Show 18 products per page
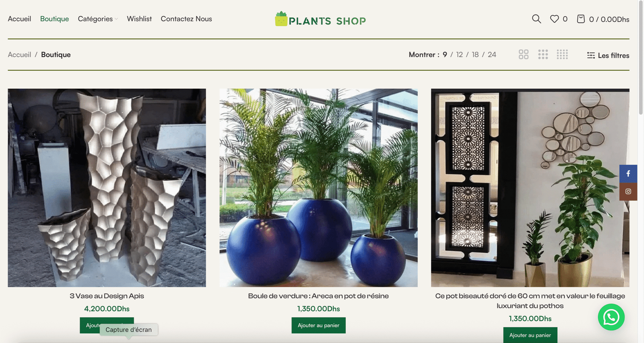The height and width of the screenshot is (343, 644). tap(475, 54)
